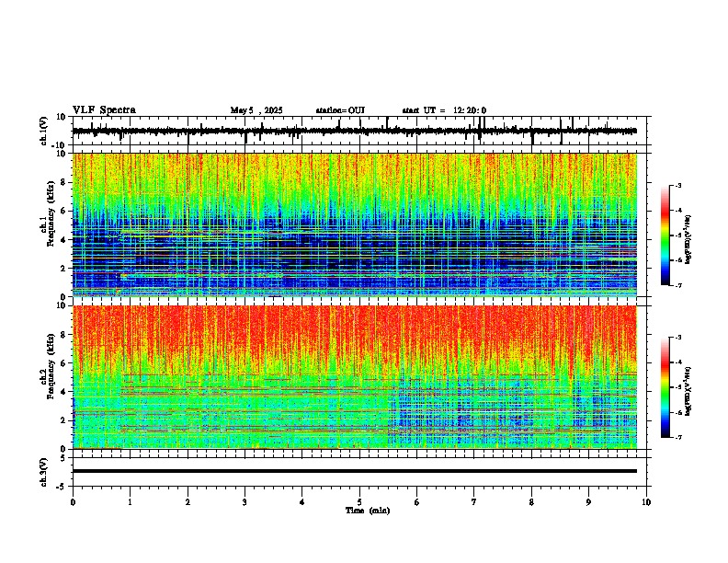
Task: Click the ch.1 voltage waveform trace
Action: coord(354,131)
